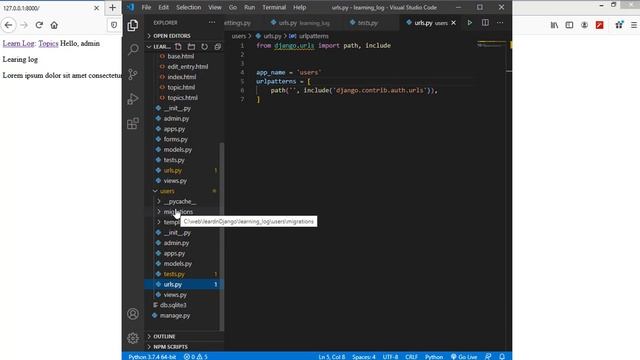This screenshot has height=360, width=640.
Task: Switch to settings.py editor tab
Action: [x=238, y=23]
